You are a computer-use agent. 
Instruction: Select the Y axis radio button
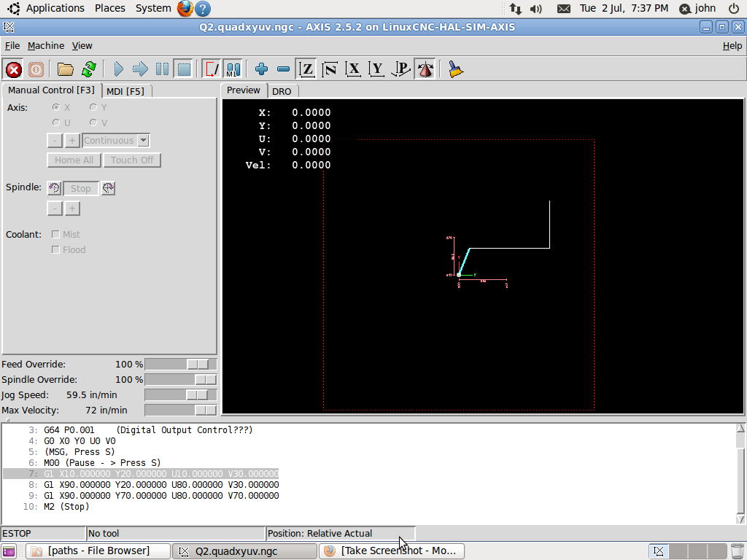93,107
